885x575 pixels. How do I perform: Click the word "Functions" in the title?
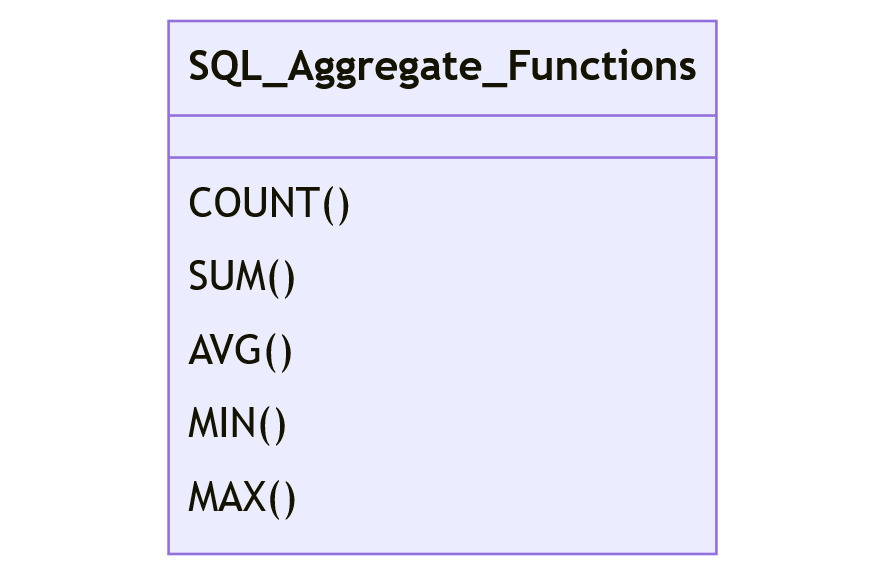(x=602, y=67)
